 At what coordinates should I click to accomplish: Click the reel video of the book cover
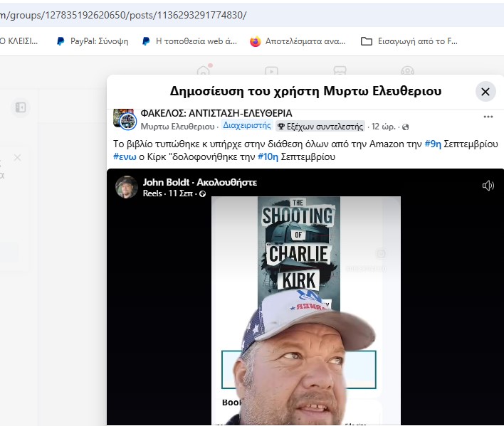pyautogui.click(x=305, y=310)
